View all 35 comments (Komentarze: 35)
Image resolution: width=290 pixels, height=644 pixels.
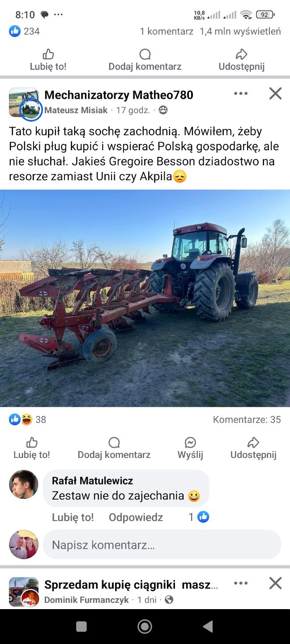coord(247,419)
